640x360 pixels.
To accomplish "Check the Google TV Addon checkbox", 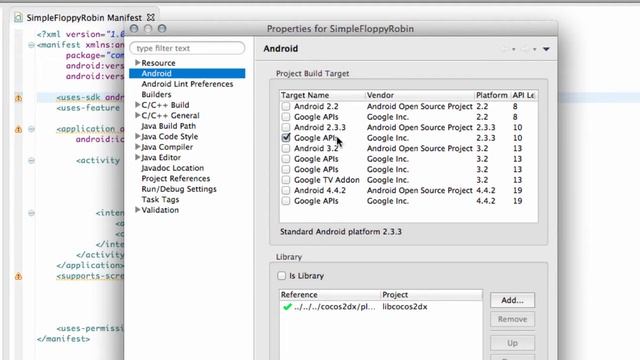I will [286, 180].
